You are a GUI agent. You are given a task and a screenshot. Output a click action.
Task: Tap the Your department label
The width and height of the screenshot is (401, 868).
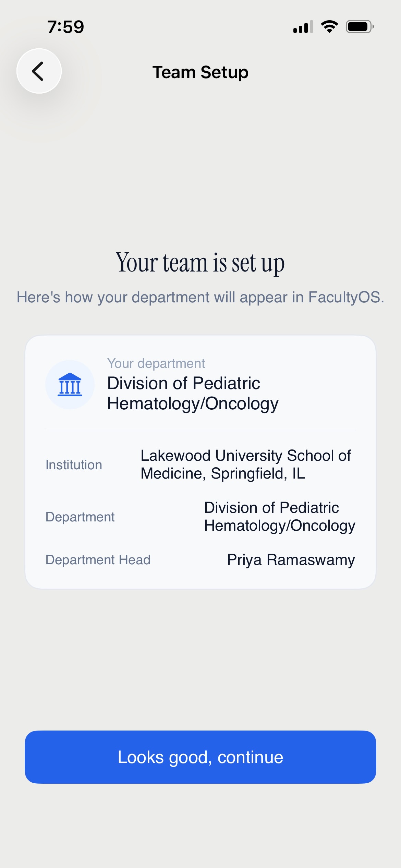(156, 363)
